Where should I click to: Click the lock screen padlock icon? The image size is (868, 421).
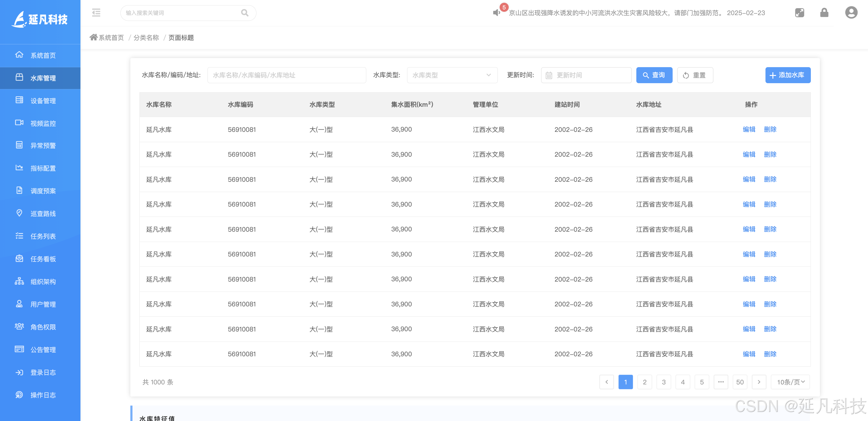point(824,13)
